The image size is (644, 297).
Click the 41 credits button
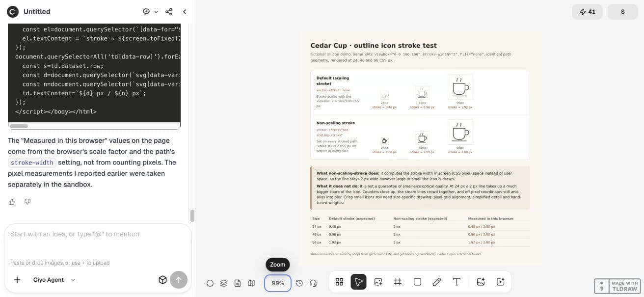point(588,12)
